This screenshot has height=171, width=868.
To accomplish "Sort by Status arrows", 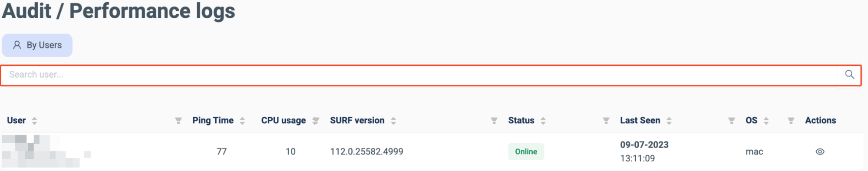I will tap(543, 121).
